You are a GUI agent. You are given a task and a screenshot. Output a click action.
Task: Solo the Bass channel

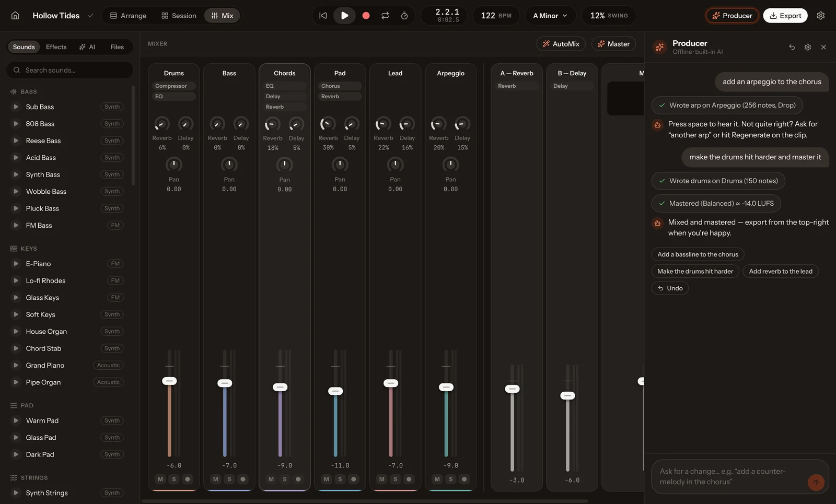click(x=229, y=479)
